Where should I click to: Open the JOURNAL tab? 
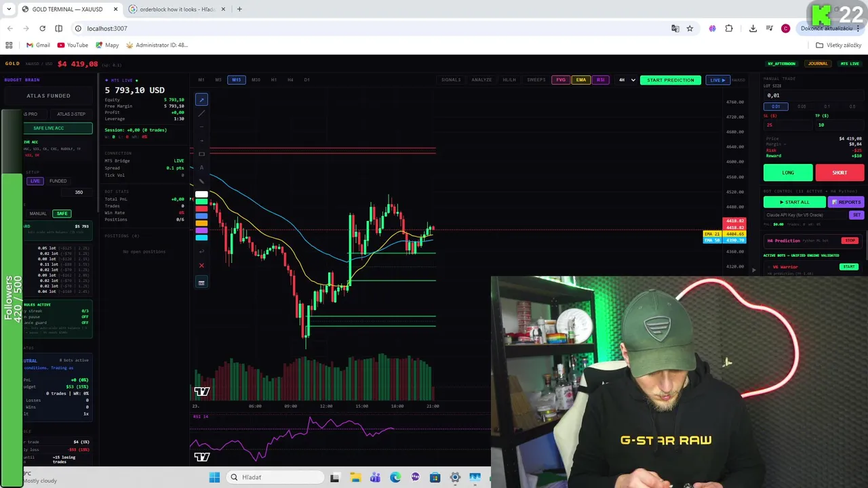[x=818, y=64]
